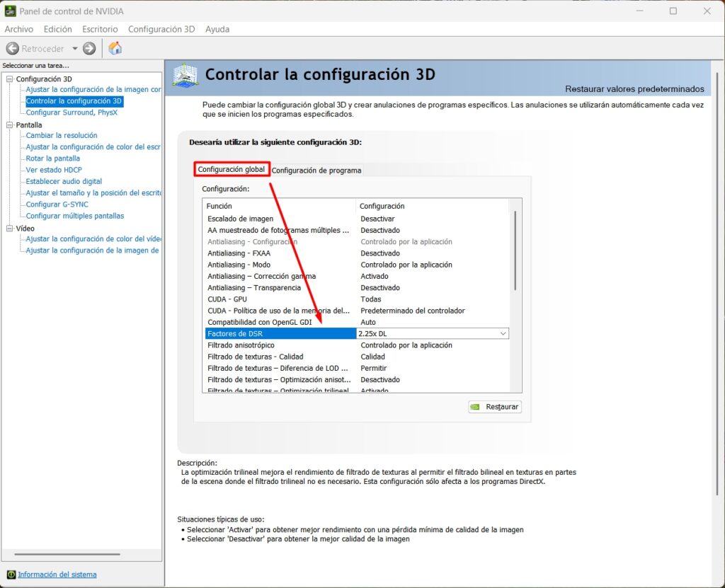Collapse the Pantalla tree node
725x588 pixels.
[9, 125]
